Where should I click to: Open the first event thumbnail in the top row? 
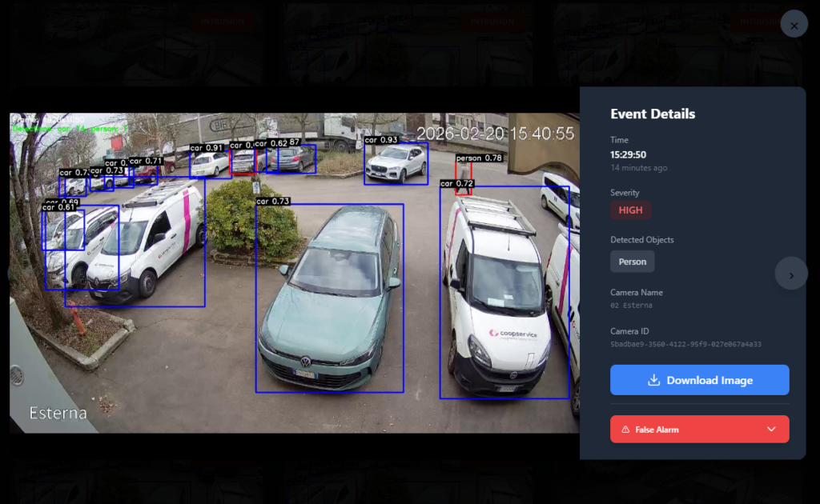[x=136, y=44]
